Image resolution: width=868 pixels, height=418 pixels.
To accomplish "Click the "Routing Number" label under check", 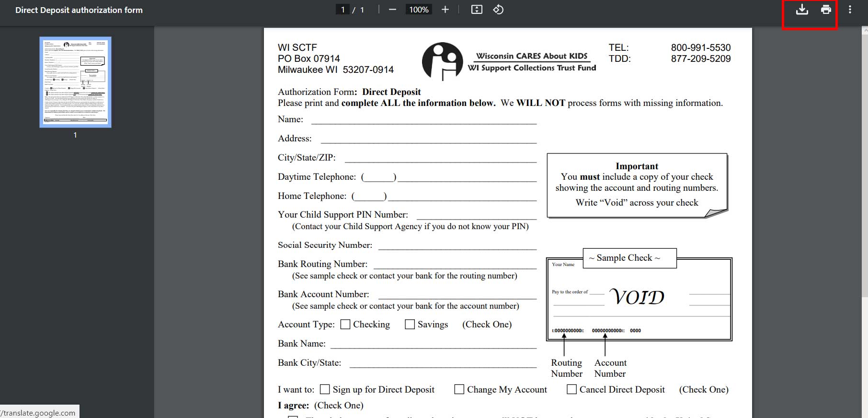I will coord(567,368).
